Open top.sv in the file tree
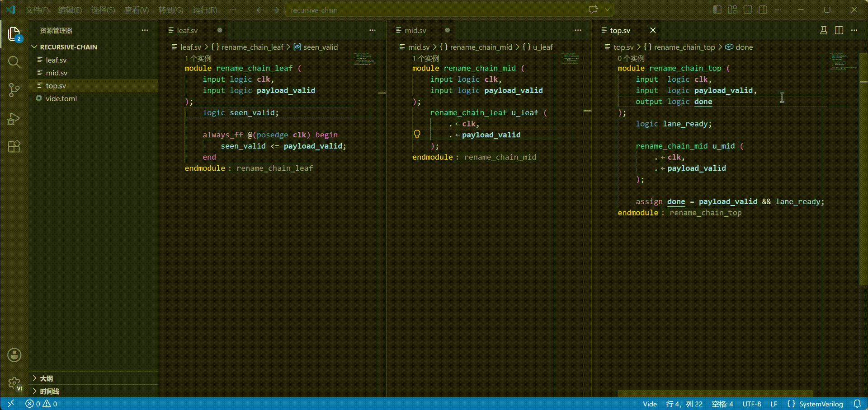The height and width of the screenshot is (410, 868). coord(56,85)
